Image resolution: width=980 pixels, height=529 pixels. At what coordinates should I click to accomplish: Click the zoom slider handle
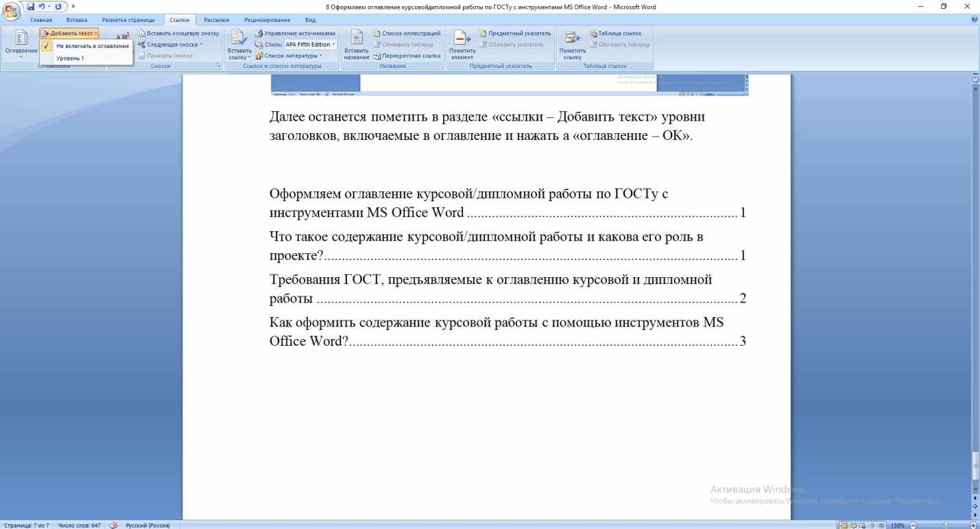tap(946, 525)
